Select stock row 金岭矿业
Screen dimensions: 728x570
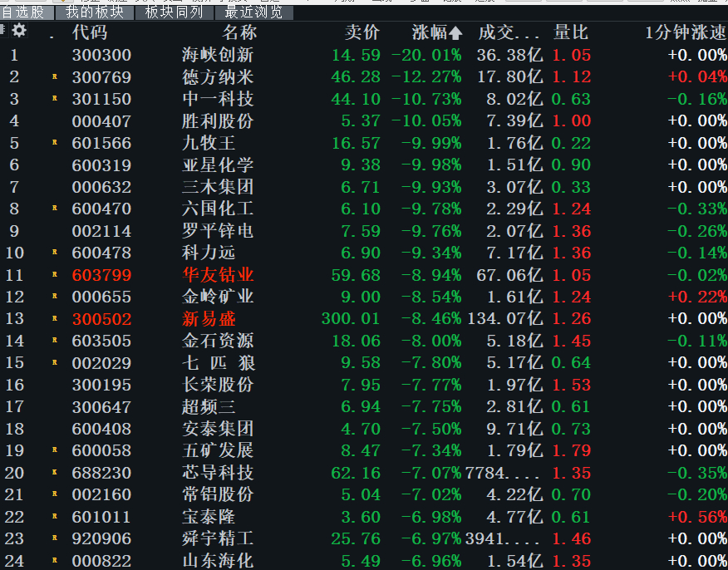pyautogui.click(x=364, y=296)
